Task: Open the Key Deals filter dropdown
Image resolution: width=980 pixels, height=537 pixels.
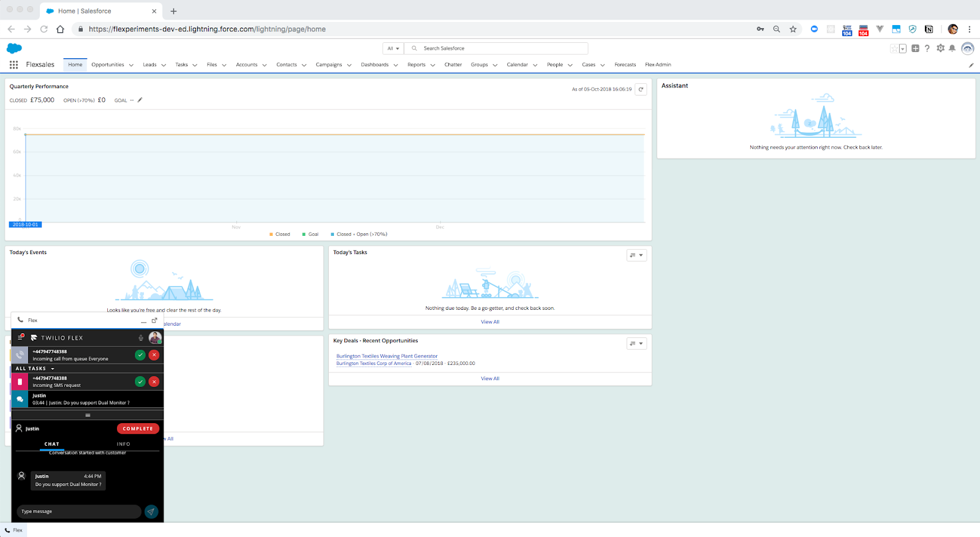Action: pos(636,344)
